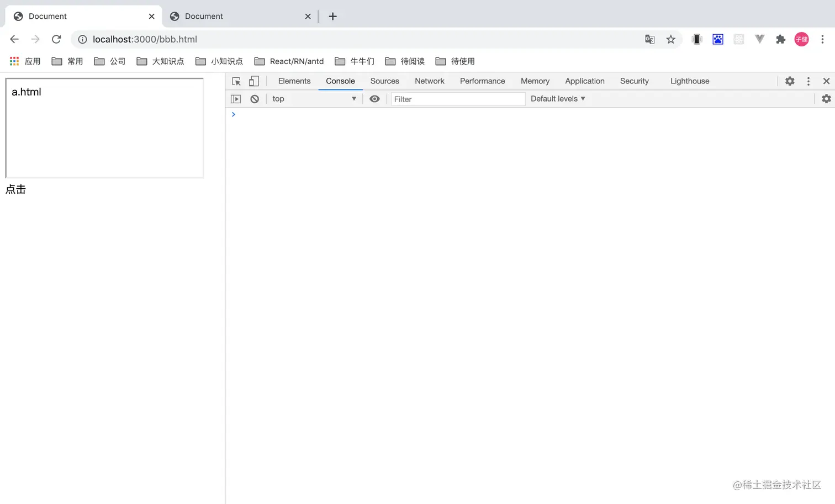Switch to the Console tab
This screenshot has height=504, width=835.
click(x=340, y=81)
